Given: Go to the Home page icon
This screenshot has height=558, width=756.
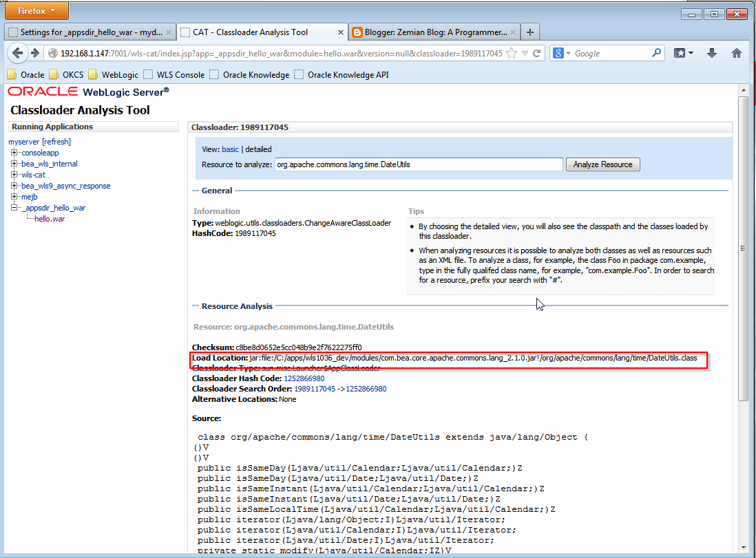Looking at the screenshot, I should click(737, 53).
